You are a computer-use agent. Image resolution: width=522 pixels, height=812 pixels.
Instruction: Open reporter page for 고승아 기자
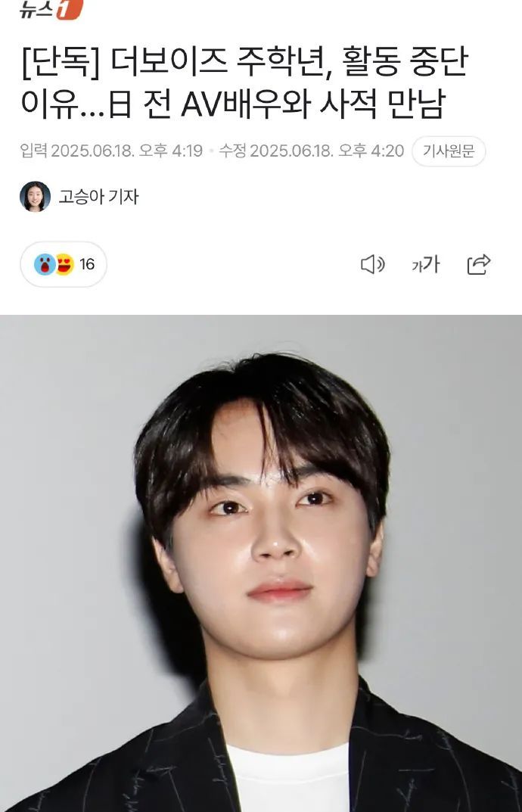[x=98, y=197]
